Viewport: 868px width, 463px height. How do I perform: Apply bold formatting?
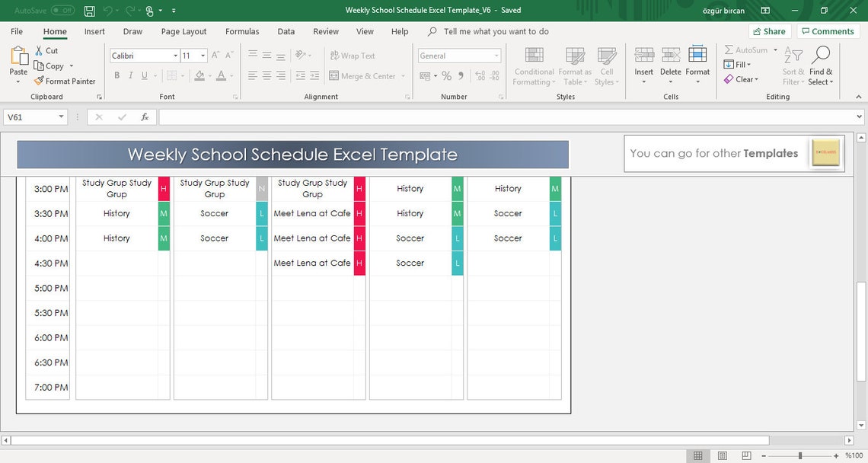point(116,75)
